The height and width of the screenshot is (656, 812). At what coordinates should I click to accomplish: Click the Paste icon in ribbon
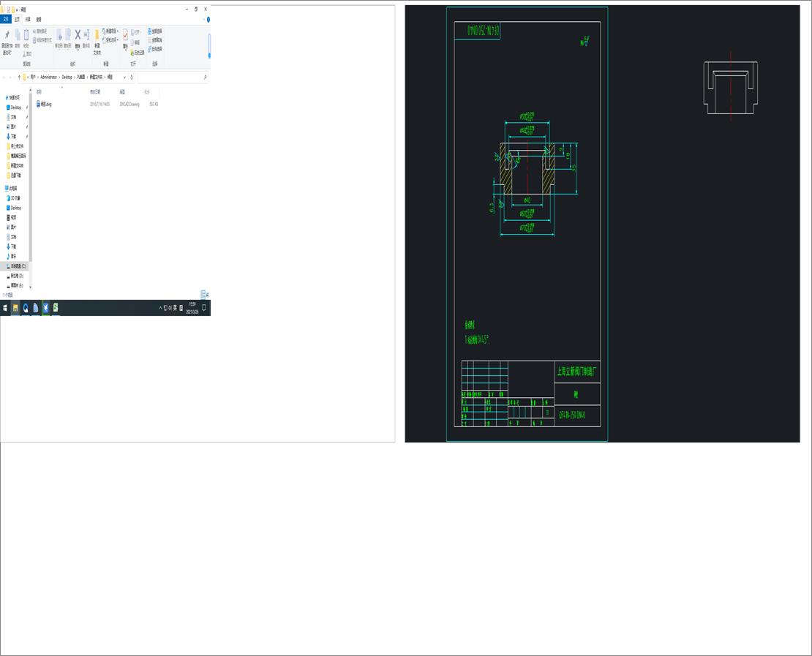(26, 35)
